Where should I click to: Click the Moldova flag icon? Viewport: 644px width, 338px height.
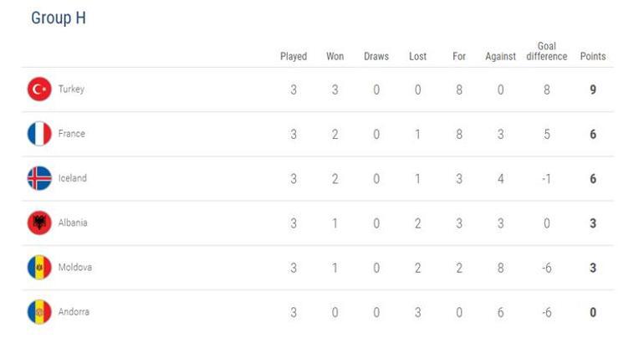click(39, 268)
